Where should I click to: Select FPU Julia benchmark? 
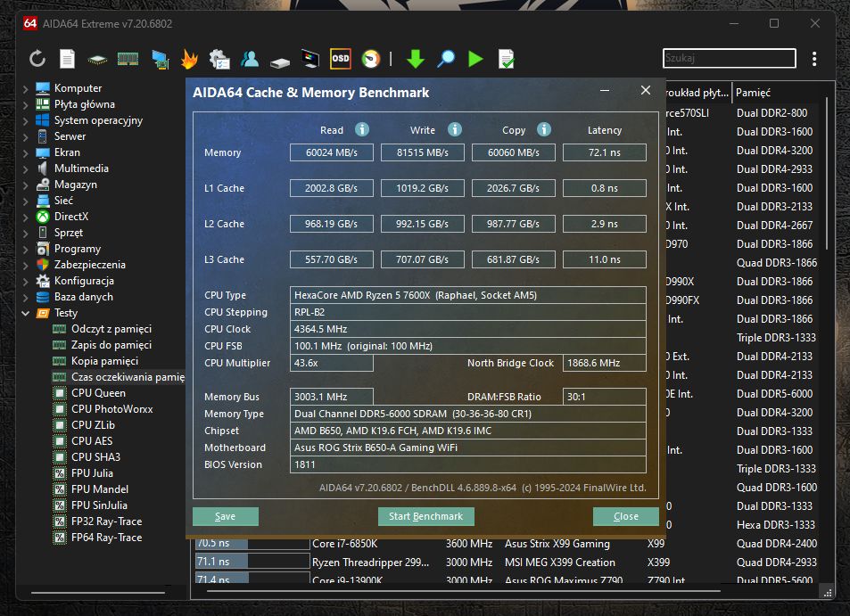click(92, 473)
